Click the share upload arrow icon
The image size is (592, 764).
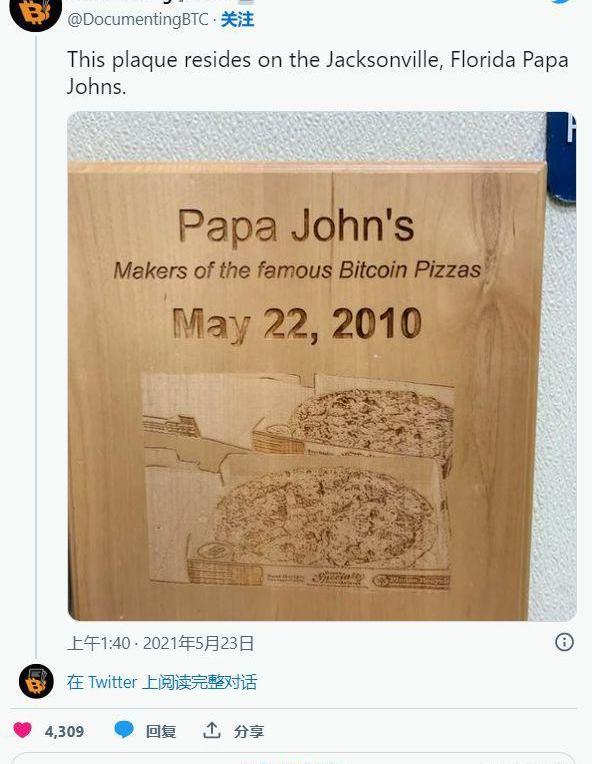pos(211,730)
